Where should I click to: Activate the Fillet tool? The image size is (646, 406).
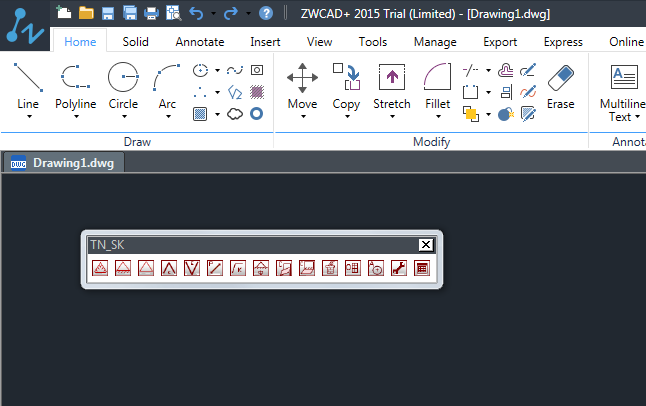pos(436,79)
